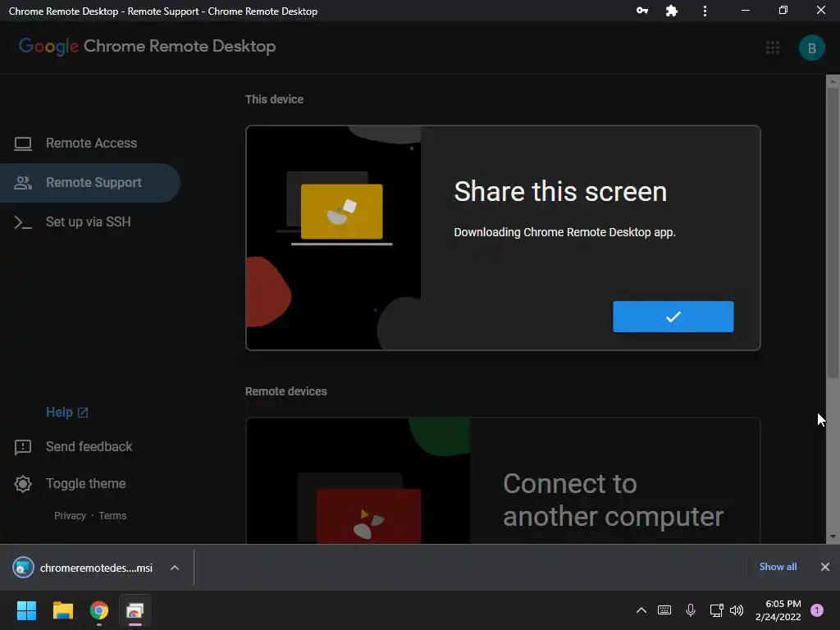Click the Share this screen heading
This screenshot has width=840, height=630.
(x=560, y=191)
